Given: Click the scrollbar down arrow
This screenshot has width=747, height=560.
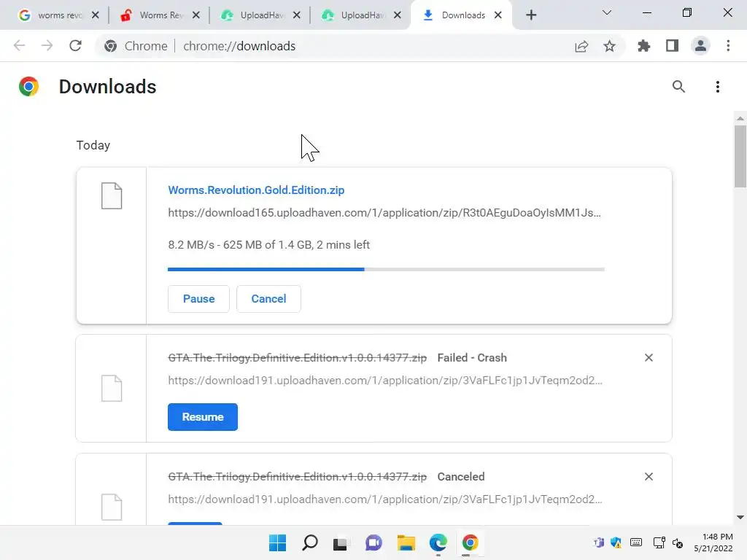Looking at the screenshot, I should point(740,517).
